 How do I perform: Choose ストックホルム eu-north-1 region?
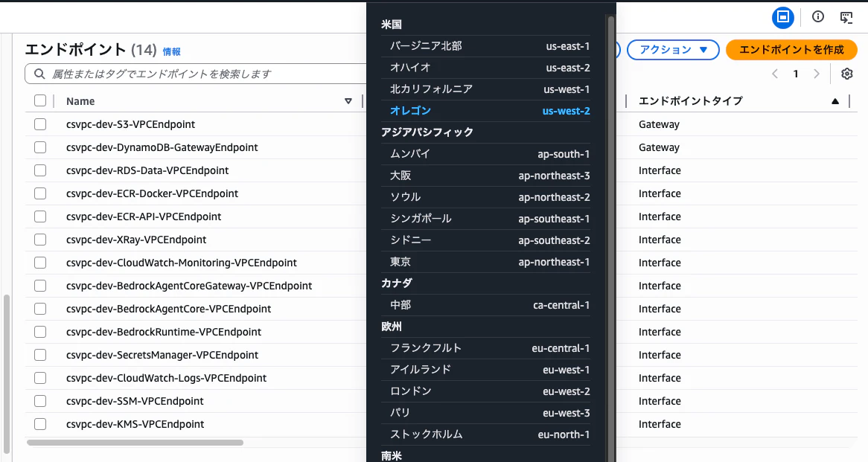pos(485,434)
